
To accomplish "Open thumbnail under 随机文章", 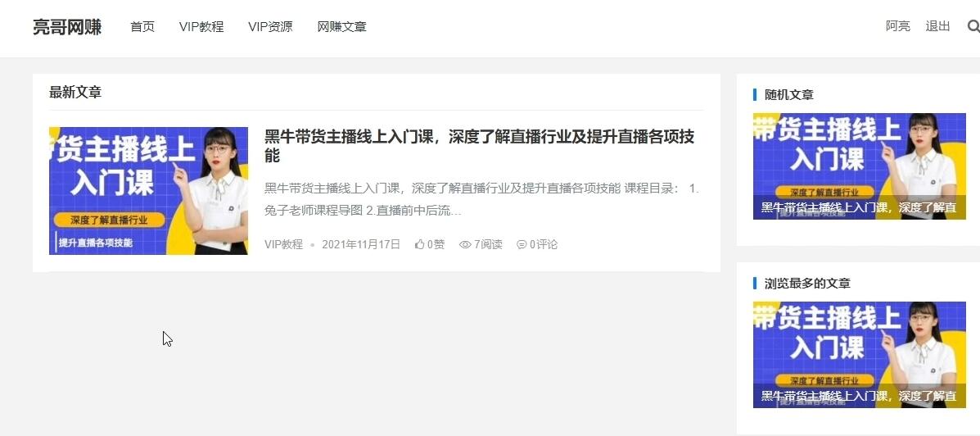I will [860, 166].
